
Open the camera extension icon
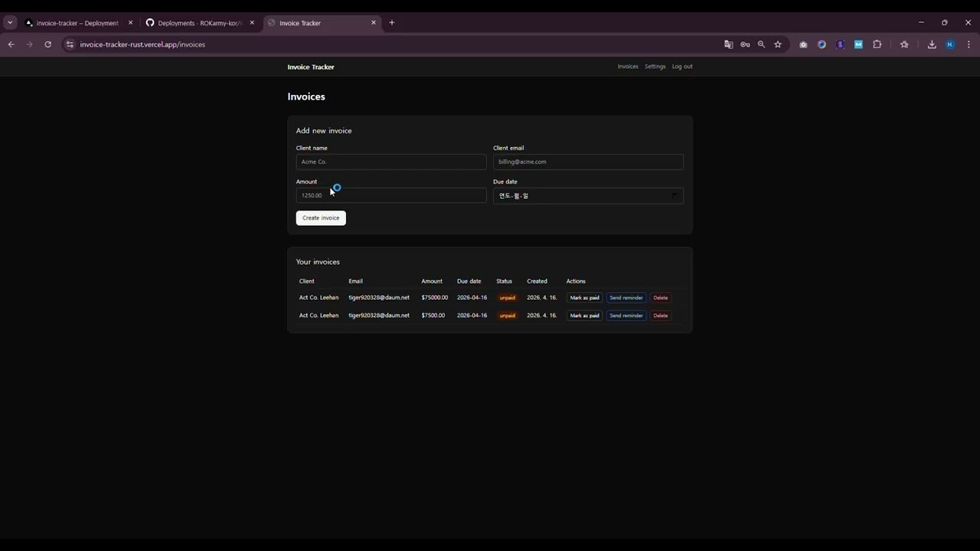pos(803,44)
